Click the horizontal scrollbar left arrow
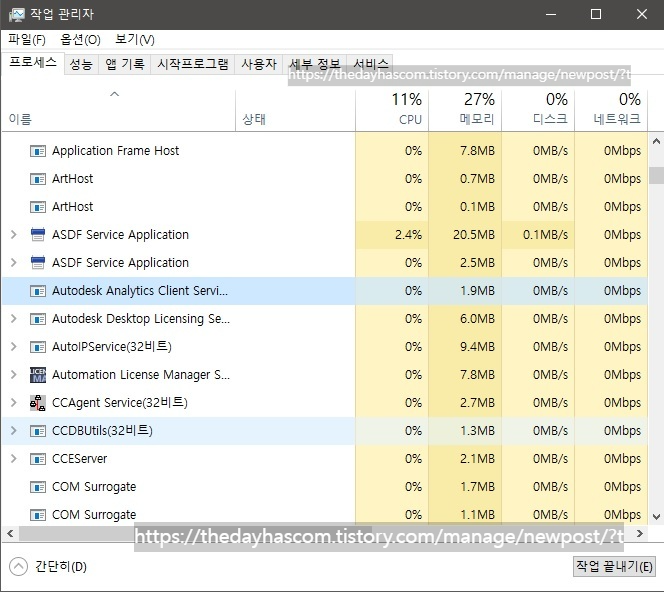 (x=10, y=534)
